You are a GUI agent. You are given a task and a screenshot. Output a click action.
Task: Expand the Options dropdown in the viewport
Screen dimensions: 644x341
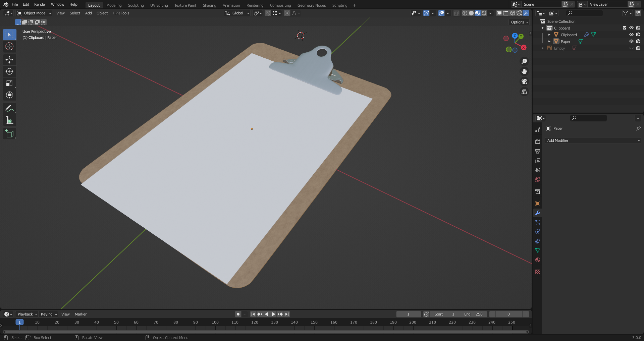point(519,22)
